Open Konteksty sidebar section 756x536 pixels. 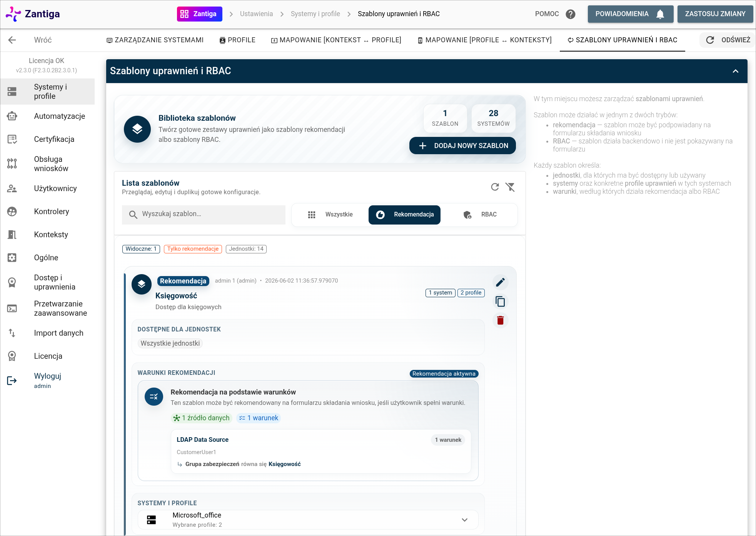pos(47,235)
